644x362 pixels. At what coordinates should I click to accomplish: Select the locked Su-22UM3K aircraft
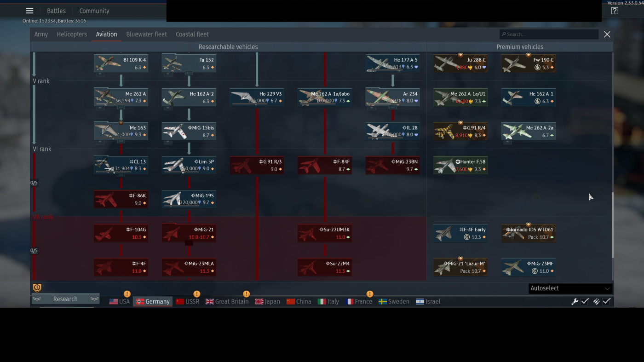(325, 234)
